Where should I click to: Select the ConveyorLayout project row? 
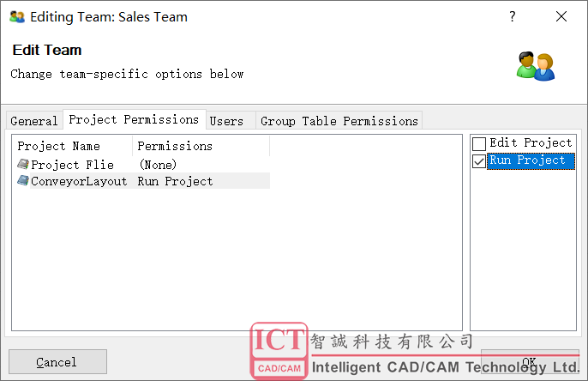143,181
